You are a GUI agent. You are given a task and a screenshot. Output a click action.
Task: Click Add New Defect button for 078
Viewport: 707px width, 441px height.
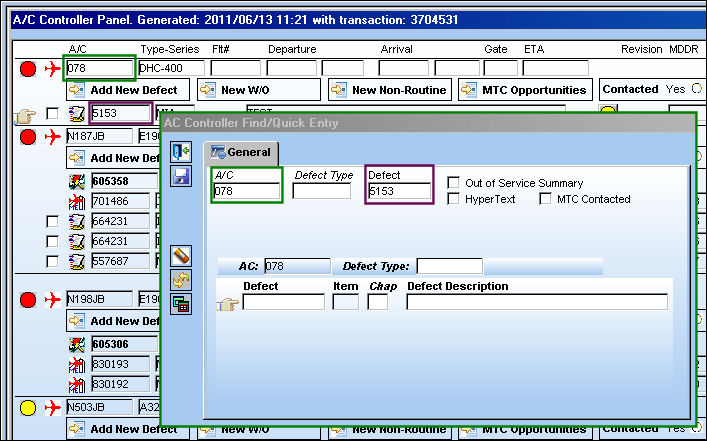[x=128, y=90]
